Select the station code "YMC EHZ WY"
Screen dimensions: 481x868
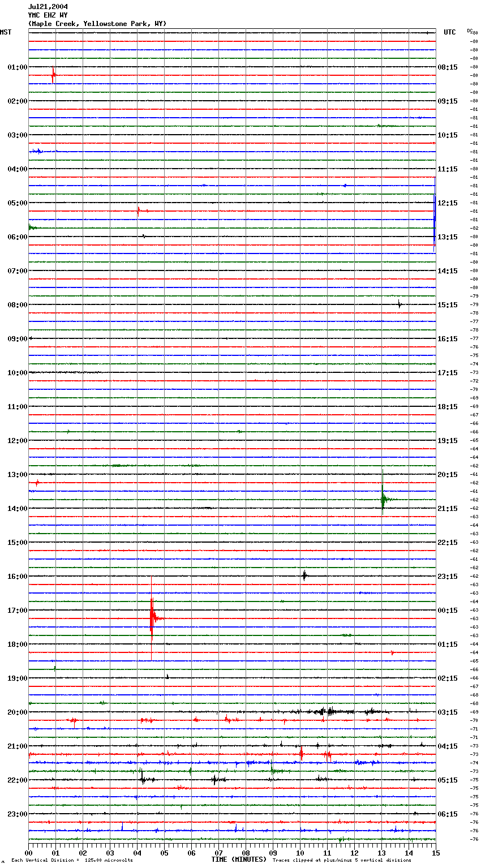(x=48, y=15)
